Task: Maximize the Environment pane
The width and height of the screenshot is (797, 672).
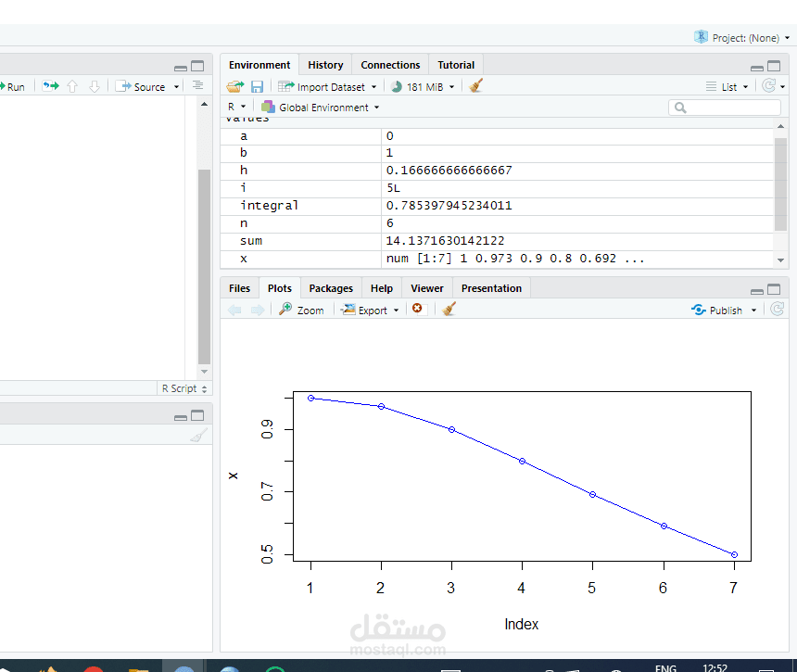Action: [x=774, y=66]
